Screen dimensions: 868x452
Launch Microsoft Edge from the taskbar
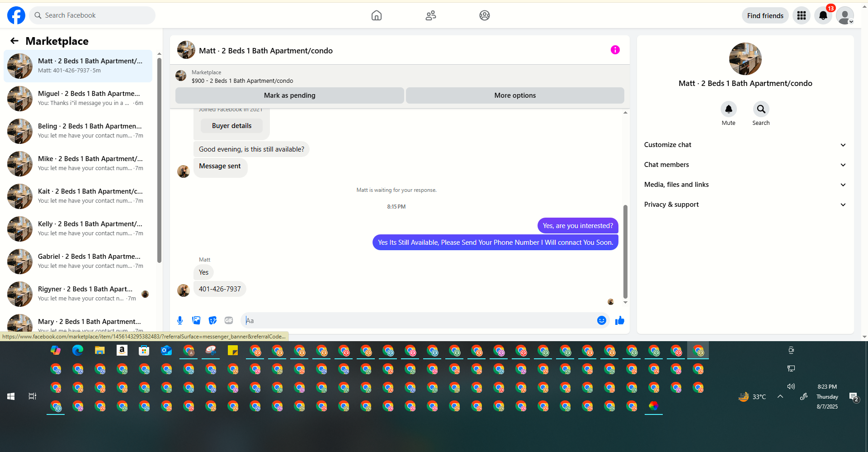click(78, 350)
